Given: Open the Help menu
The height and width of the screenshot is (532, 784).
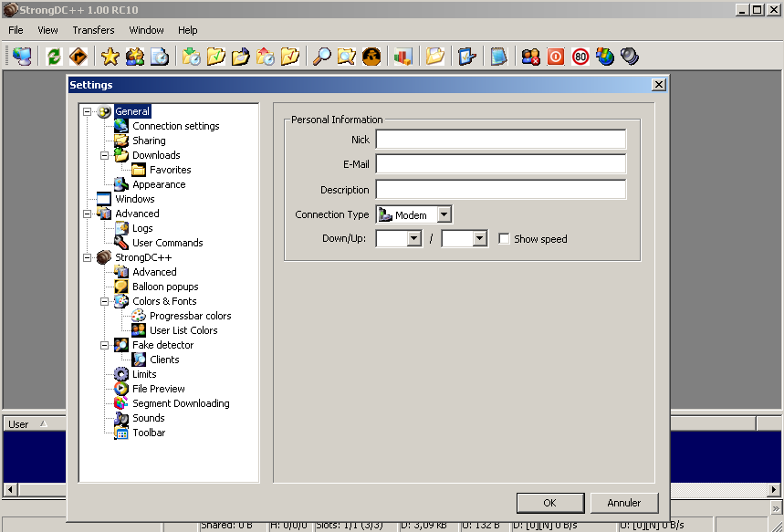Looking at the screenshot, I should (x=187, y=30).
